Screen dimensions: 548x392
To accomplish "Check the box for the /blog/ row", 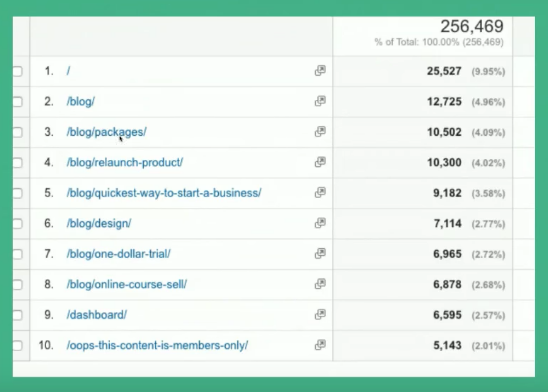I will (x=17, y=102).
